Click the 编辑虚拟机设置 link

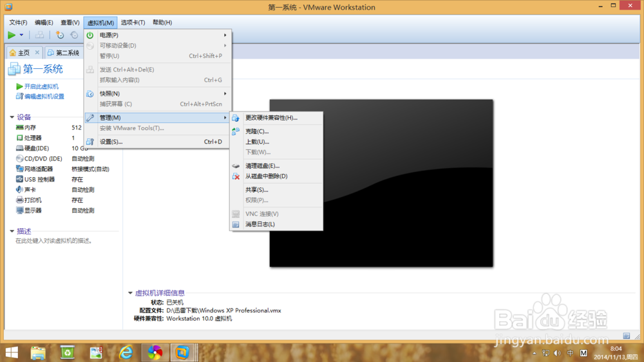44,97
